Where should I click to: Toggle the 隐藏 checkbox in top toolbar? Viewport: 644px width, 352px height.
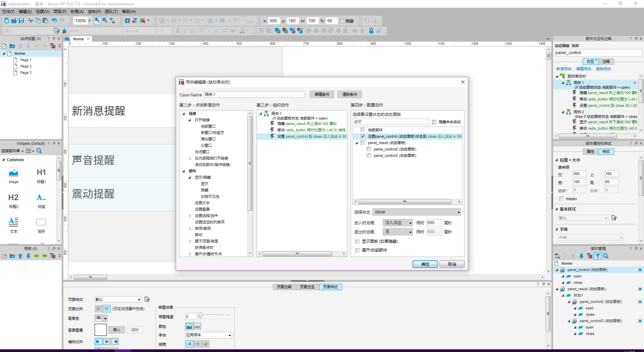[x=342, y=21]
